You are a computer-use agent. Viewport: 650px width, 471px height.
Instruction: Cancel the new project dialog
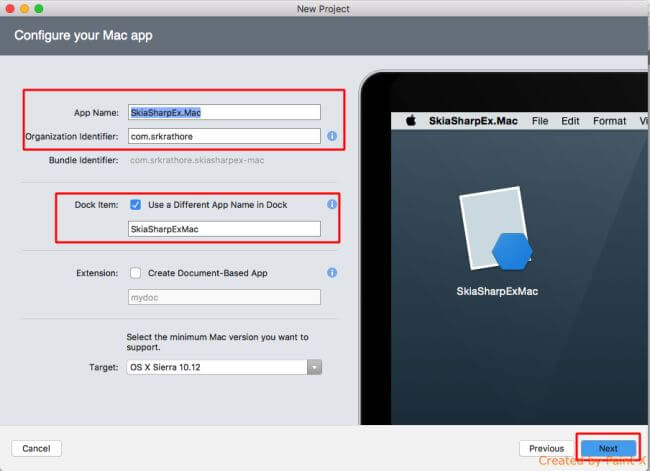[x=36, y=448]
